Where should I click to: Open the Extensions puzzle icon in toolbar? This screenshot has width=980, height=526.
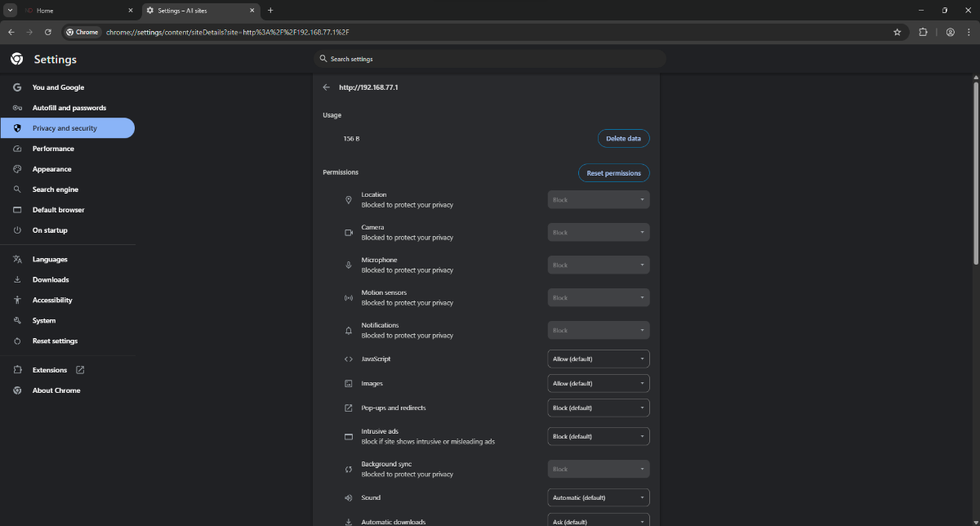point(923,32)
